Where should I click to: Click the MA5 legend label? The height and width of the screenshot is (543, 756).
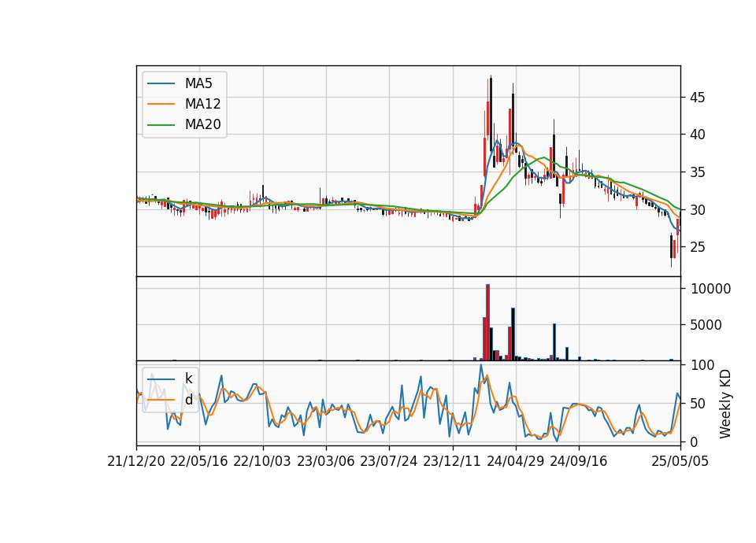pyautogui.click(x=198, y=83)
